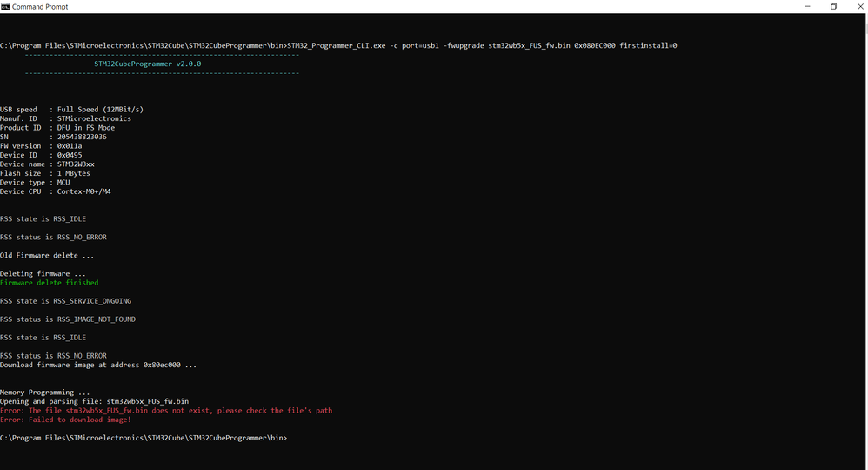Click the Download firmware image at address line
The image size is (868, 470).
[x=98, y=366]
